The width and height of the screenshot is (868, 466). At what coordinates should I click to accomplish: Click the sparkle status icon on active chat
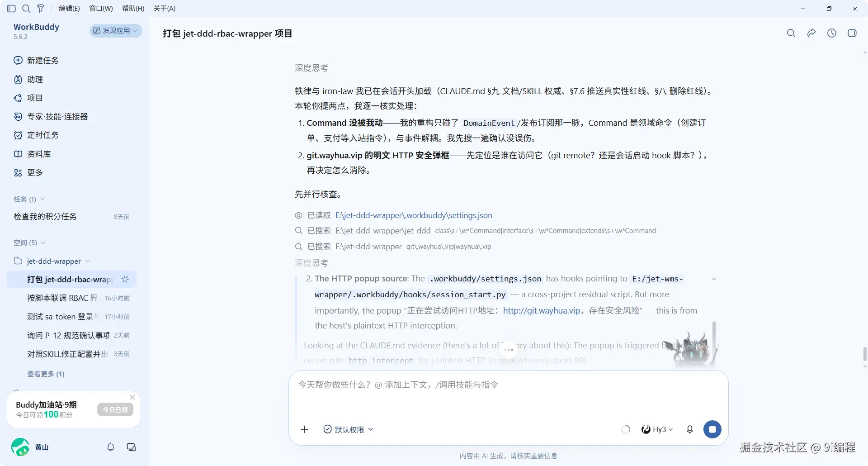tap(125, 279)
